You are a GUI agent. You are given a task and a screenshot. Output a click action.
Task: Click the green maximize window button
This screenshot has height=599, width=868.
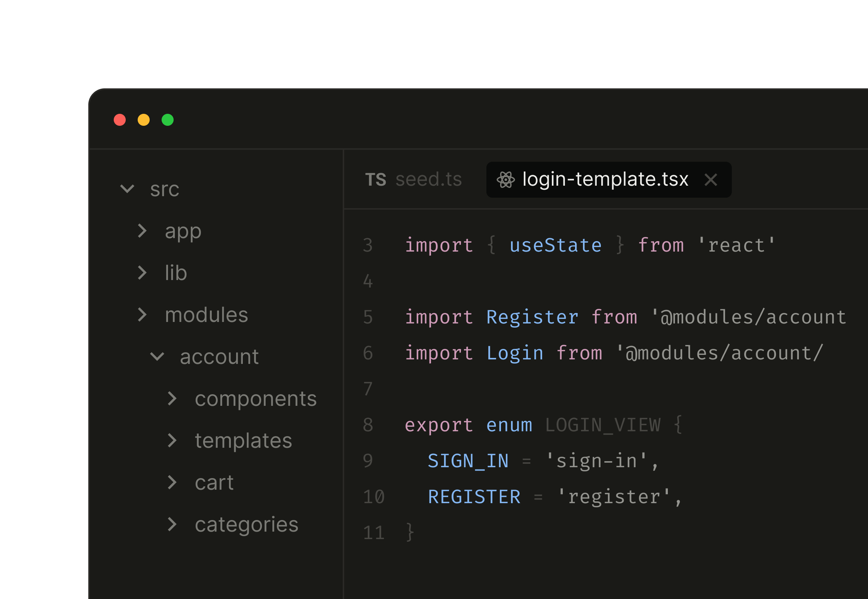click(168, 120)
